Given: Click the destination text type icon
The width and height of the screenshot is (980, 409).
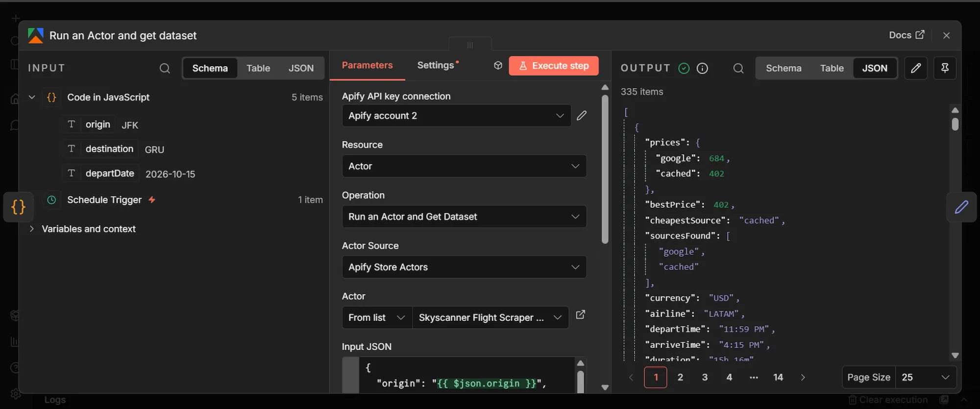Looking at the screenshot, I should coord(72,148).
